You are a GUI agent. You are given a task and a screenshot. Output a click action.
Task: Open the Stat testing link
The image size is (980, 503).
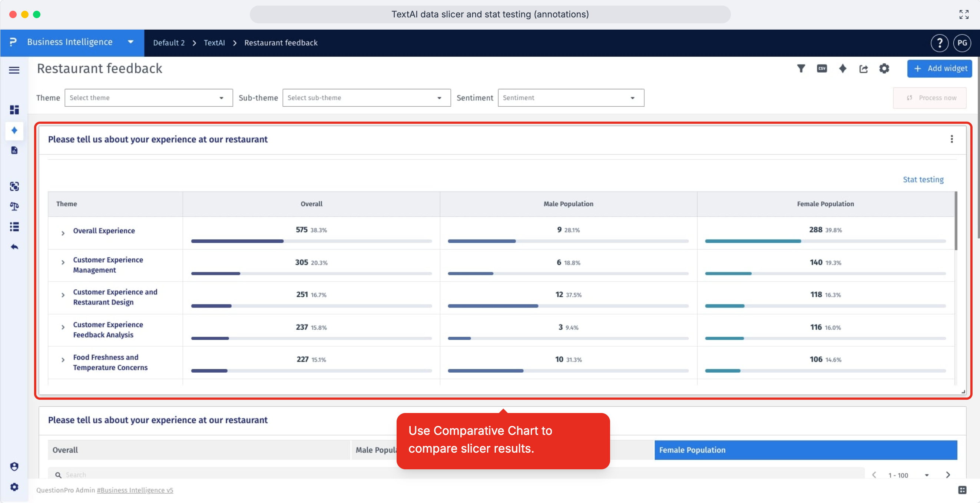tap(923, 179)
